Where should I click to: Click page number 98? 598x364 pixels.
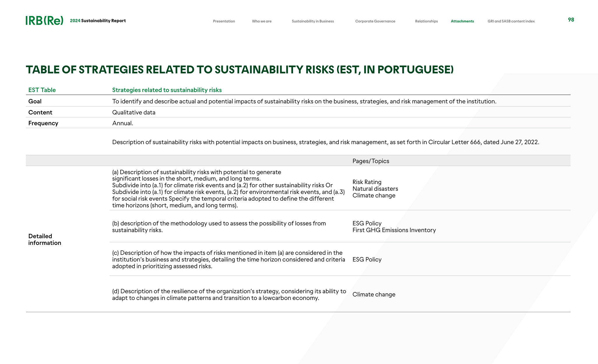tap(571, 20)
